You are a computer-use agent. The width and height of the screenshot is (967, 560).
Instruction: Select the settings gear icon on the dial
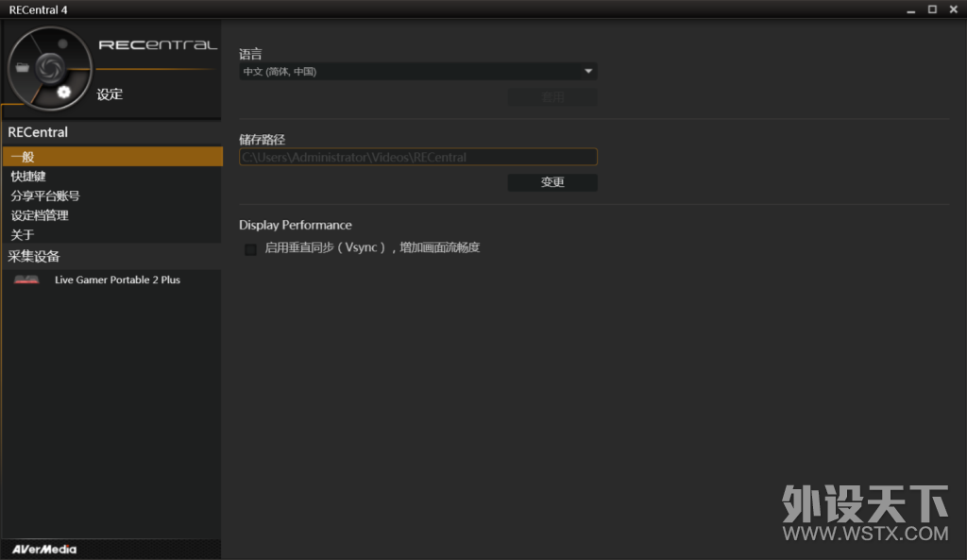click(x=63, y=92)
